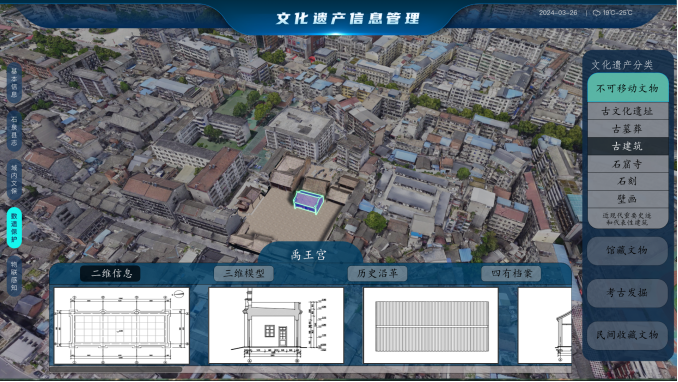Open the 物联感知 sidebar item
Viewport: 678px width, 382px height.
[14, 276]
